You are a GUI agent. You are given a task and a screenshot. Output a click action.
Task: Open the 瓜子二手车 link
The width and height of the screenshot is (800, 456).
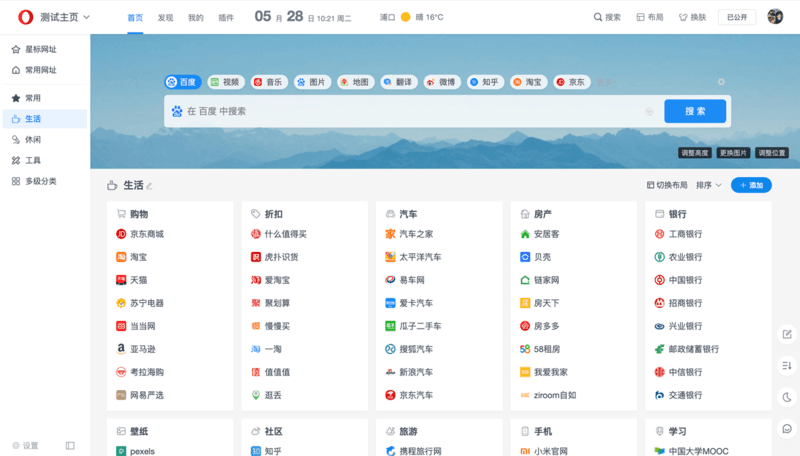(x=413, y=326)
